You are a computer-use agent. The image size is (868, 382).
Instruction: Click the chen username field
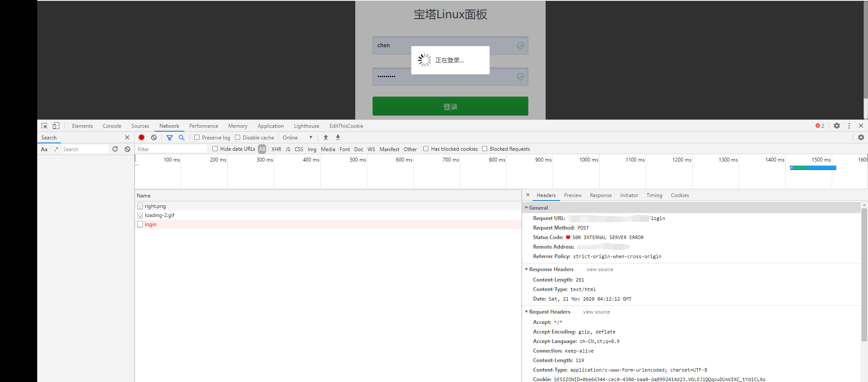coord(450,45)
